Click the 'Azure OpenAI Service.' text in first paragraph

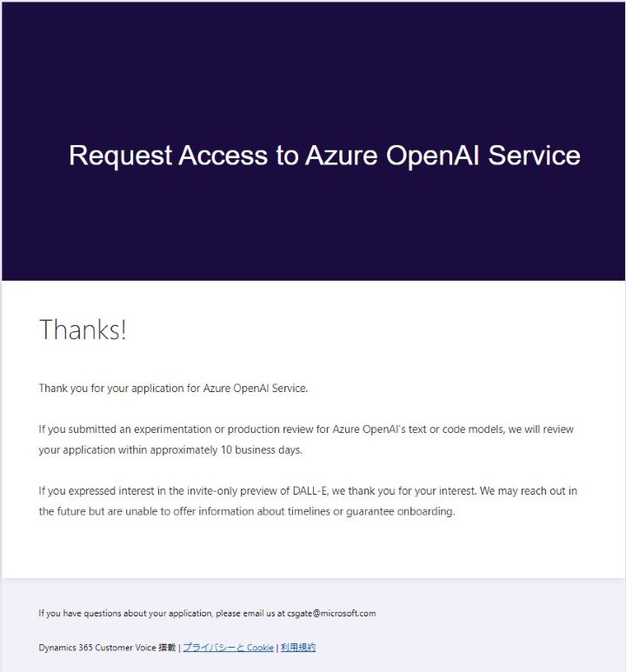(256, 389)
